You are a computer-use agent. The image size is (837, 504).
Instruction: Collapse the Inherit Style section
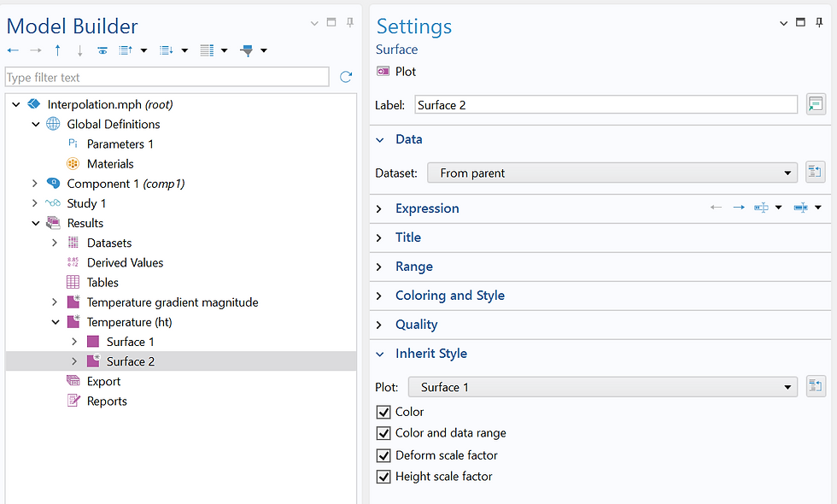(x=380, y=354)
